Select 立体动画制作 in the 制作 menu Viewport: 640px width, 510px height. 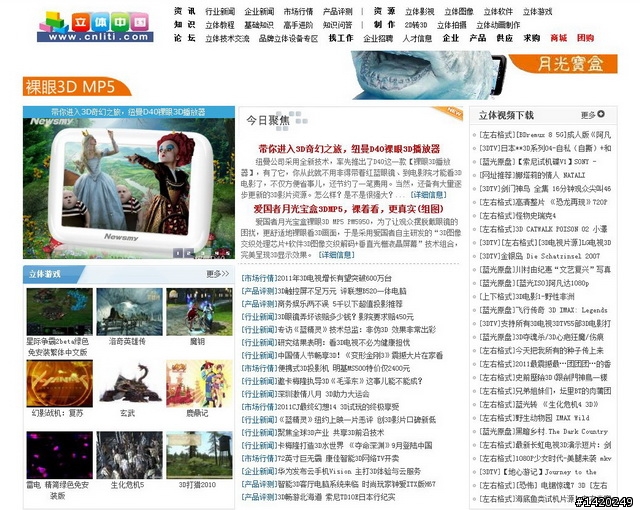coord(498,25)
